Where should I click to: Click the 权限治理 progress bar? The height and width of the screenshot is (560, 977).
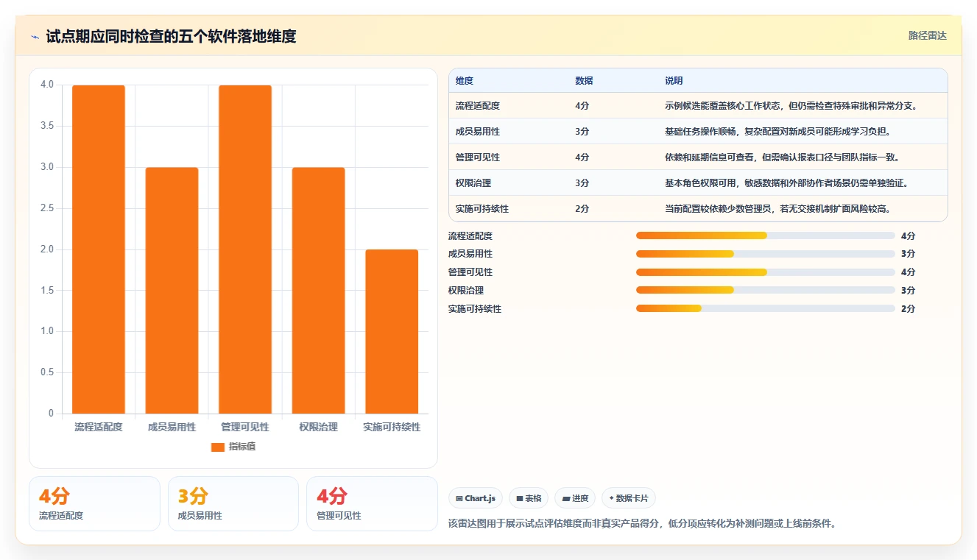pyautogui.click(x=766, y=291)
